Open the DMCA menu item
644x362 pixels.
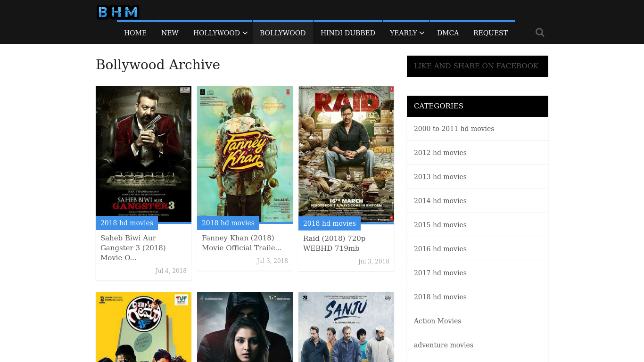[x=448, y=33]
